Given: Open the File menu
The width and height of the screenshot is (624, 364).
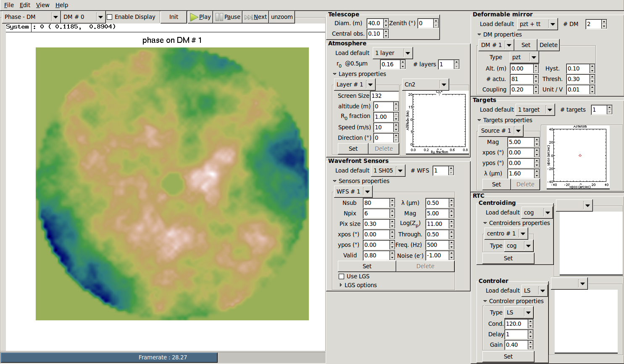Looking at the screenshot, I should coord(9,5).
